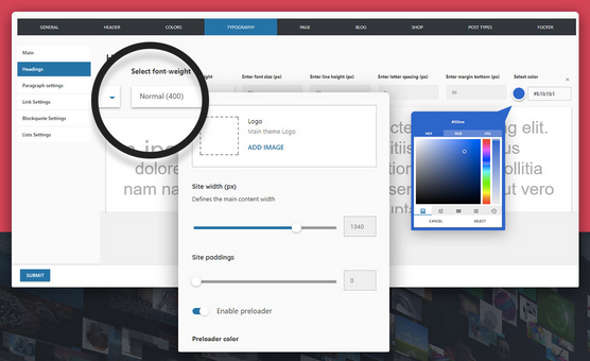Image resolution: width=590 pixels, height=361 pixels.
Task: Focus the margin bottom (px) field
Action: tap(476, 92)
